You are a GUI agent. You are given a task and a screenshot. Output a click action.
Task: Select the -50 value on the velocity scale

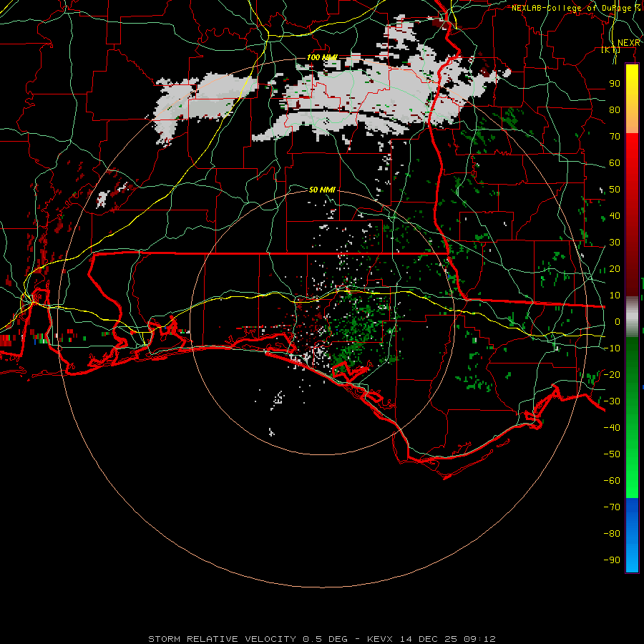[612, 454]
